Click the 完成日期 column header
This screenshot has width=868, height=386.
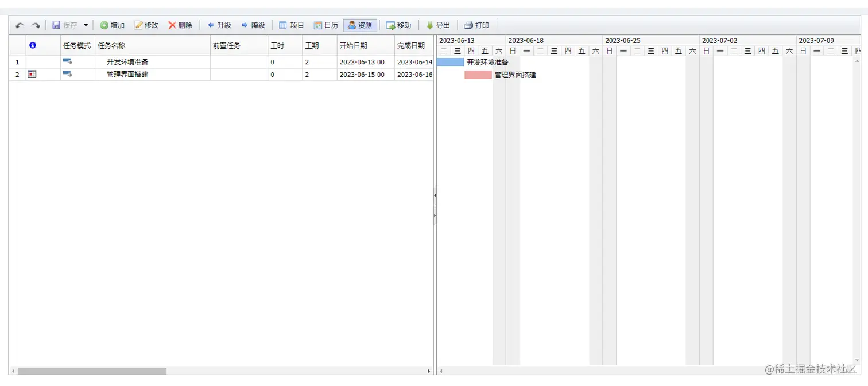tap(413, 46)
